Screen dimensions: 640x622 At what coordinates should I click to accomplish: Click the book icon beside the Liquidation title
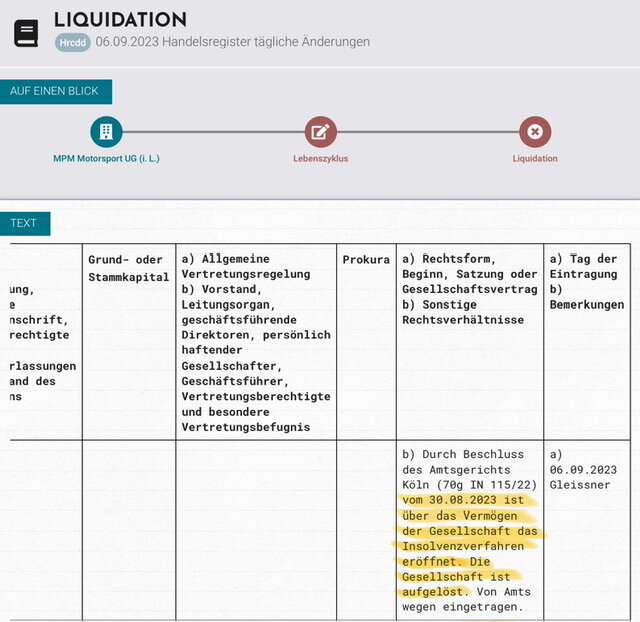pyautogui.click(x=26, y=33)
